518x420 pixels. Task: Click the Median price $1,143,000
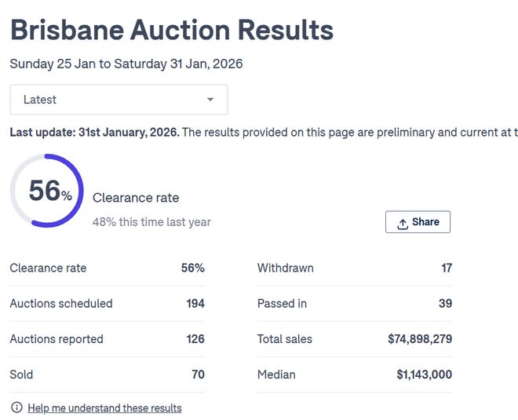tap(424, 374)
